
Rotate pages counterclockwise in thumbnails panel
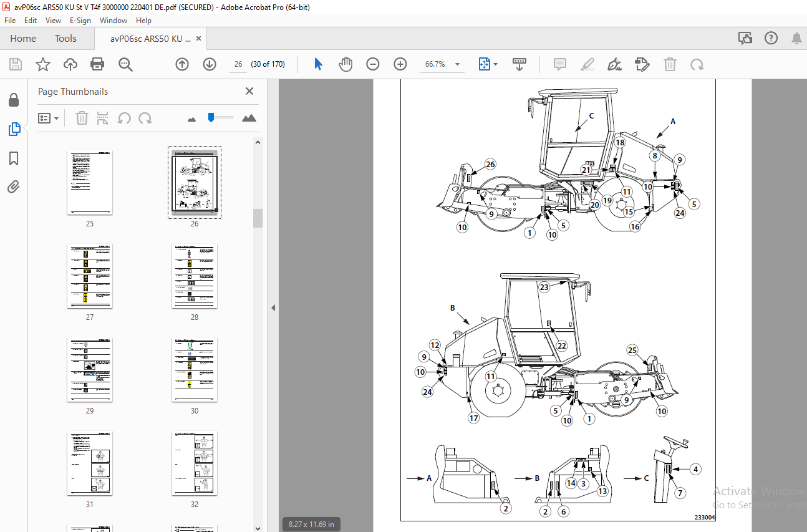125,118
